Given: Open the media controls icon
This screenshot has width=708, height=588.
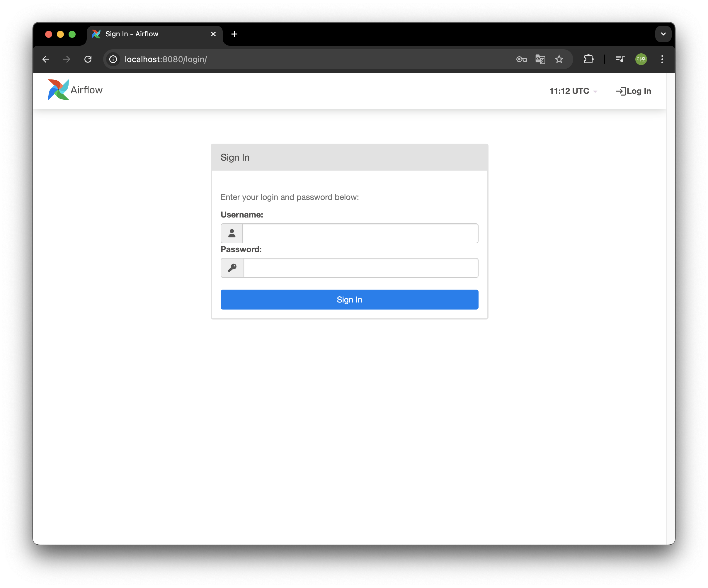Looking at the screenshot, I should click(x=620, y=59).
